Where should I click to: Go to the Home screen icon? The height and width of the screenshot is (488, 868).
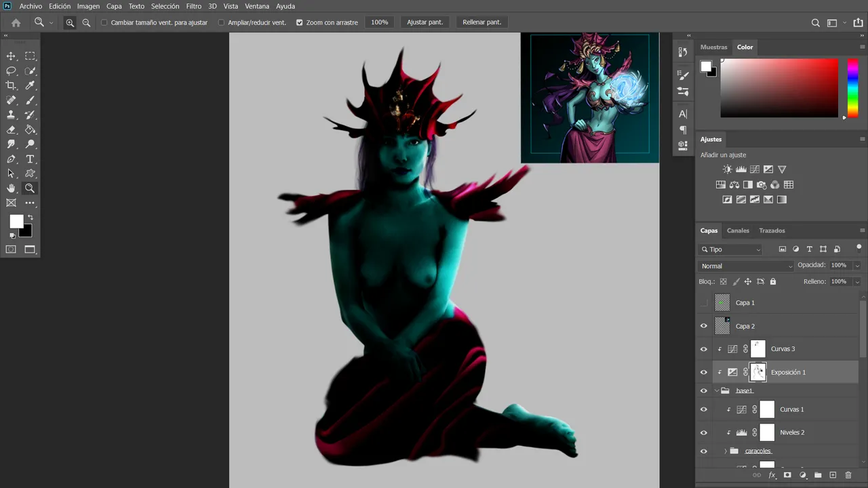[16, 22]
